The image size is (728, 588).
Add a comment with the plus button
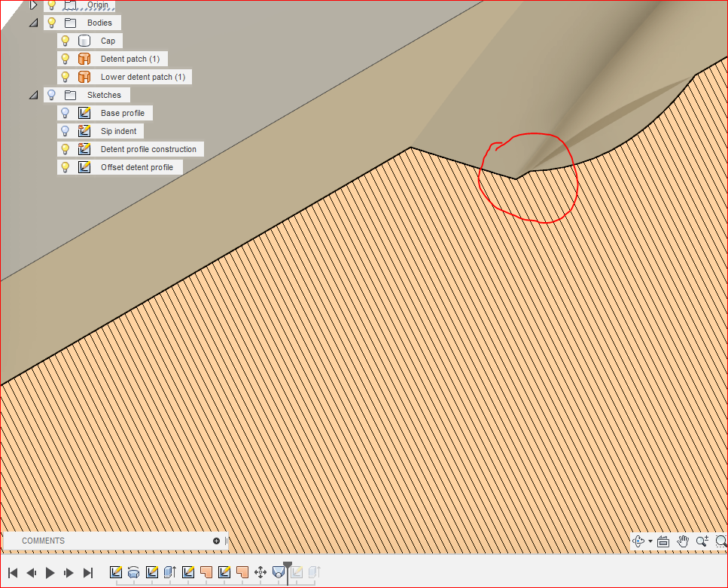(x=216, y=541)
